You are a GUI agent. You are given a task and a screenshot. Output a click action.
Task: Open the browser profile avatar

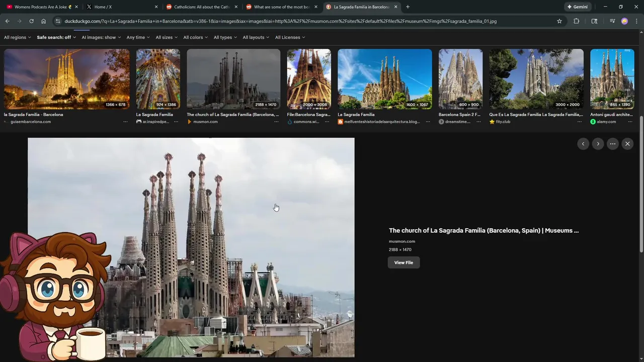624,21
